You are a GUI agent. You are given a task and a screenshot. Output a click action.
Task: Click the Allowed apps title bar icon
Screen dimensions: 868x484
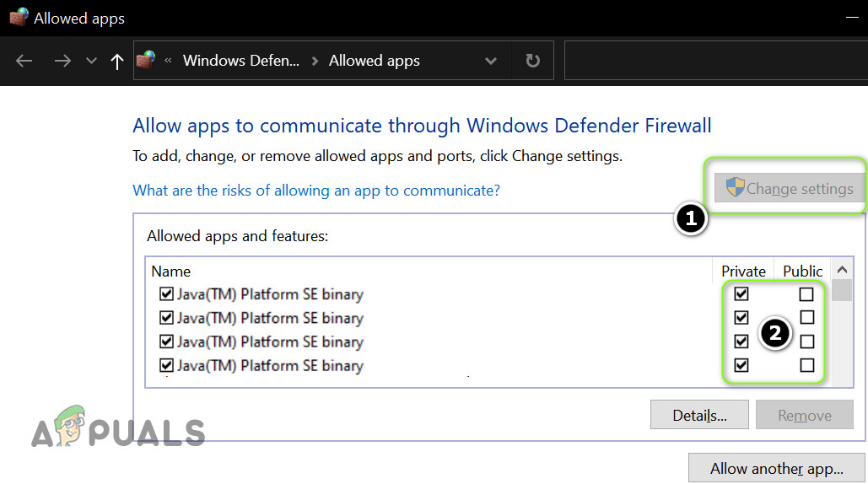(19, 17)
